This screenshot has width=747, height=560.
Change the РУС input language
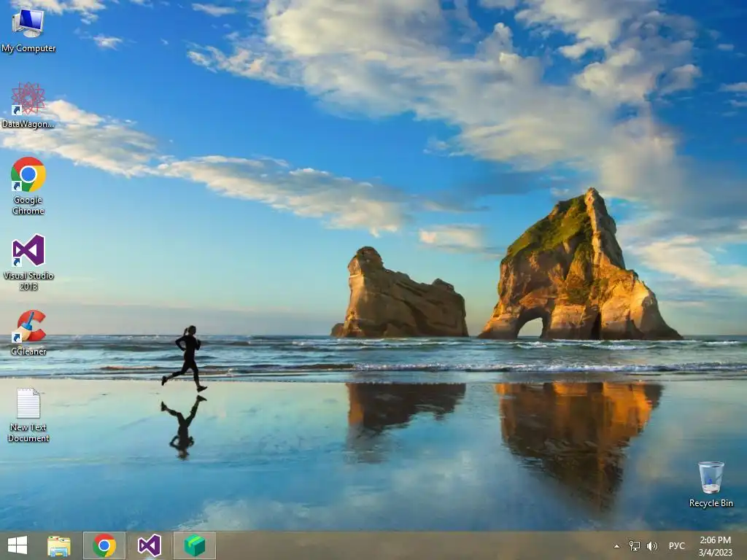click(676, 546)
